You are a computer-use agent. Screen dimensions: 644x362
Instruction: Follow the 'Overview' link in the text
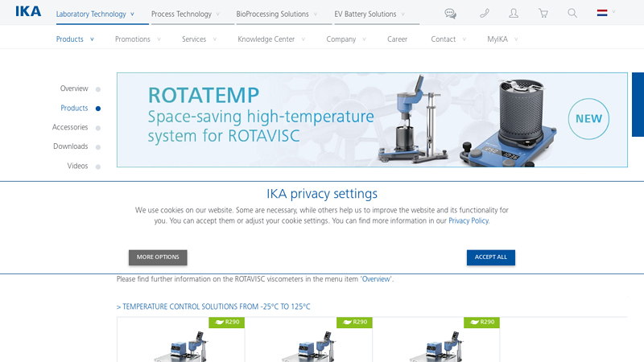pos(376,279)
